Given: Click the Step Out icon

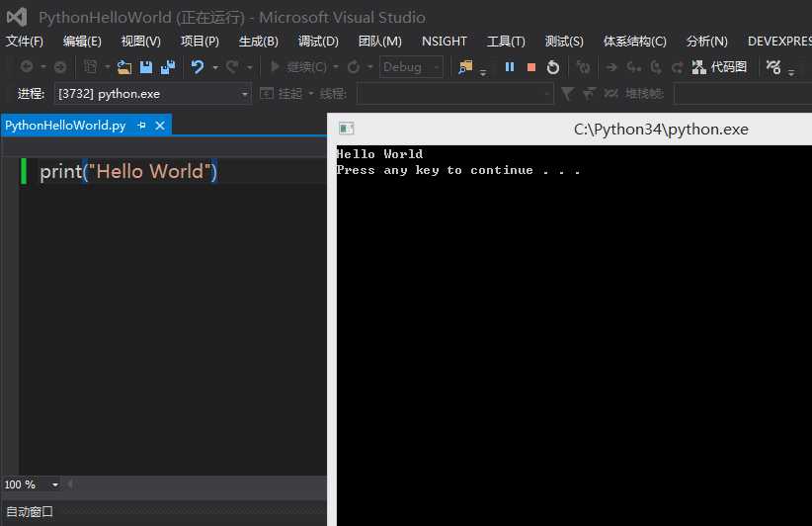Looking at the screenshot, I should click(x=677, y=67).
